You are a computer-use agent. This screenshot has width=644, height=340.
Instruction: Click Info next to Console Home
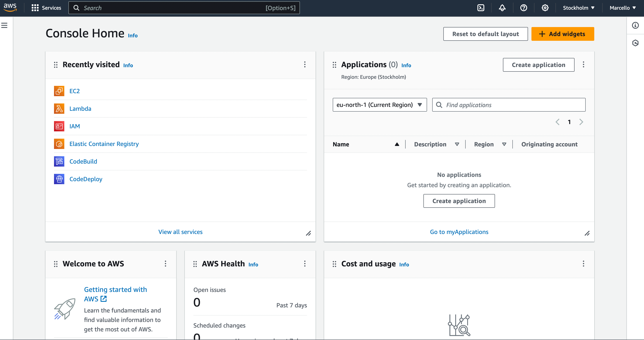(132, 36)
